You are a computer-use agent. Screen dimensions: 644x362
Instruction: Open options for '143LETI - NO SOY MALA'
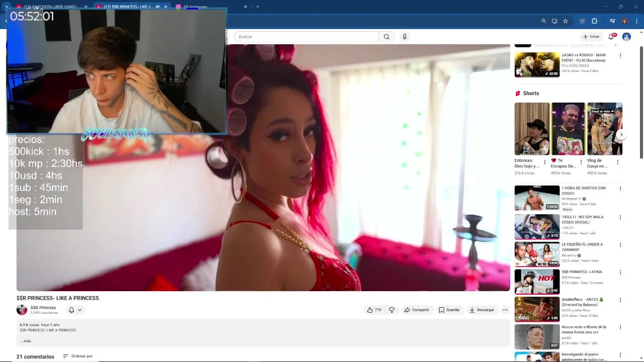coord(620,218)
